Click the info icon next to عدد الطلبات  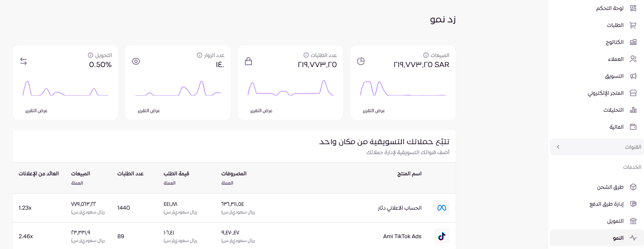pyautogui.click(x=306, y=55)
